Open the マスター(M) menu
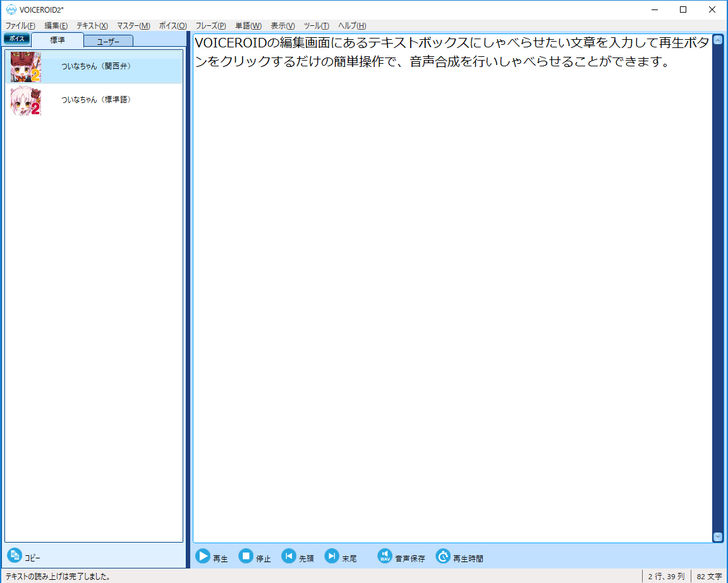The height and width of the screenshot is (583, 728). coord(133,25)
